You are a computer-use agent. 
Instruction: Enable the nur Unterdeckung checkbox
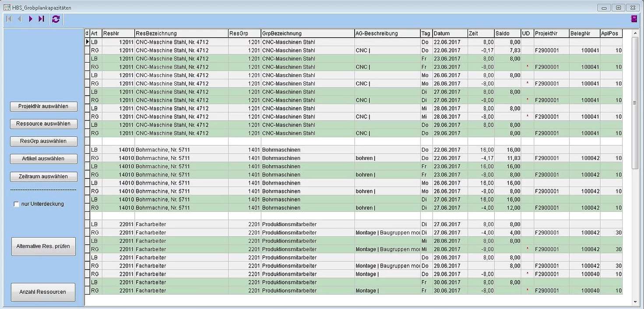[x=17, y=204]
